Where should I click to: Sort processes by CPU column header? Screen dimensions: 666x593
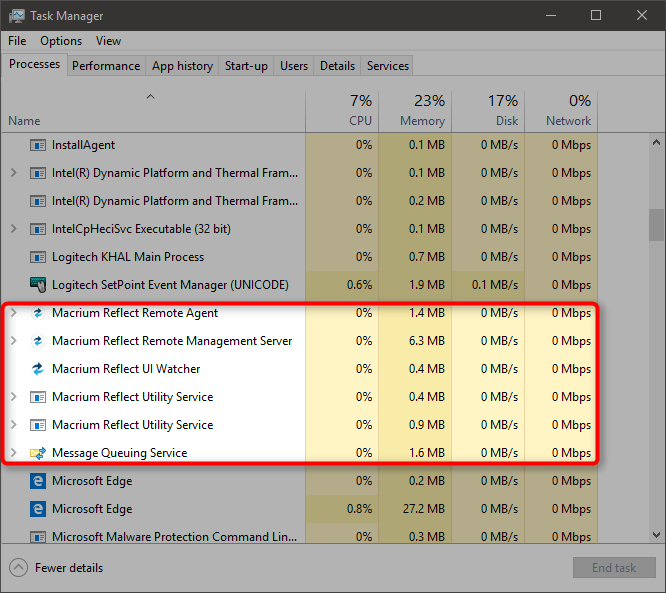(x=342, y=111)
